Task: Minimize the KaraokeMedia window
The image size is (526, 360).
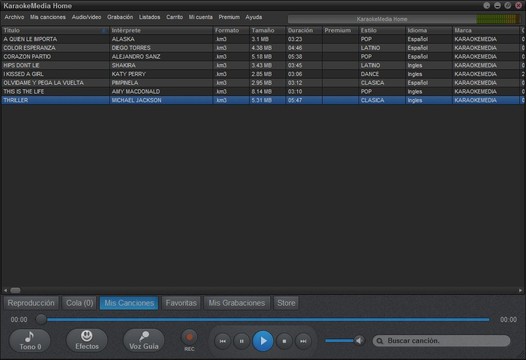Action: [497, 5]
